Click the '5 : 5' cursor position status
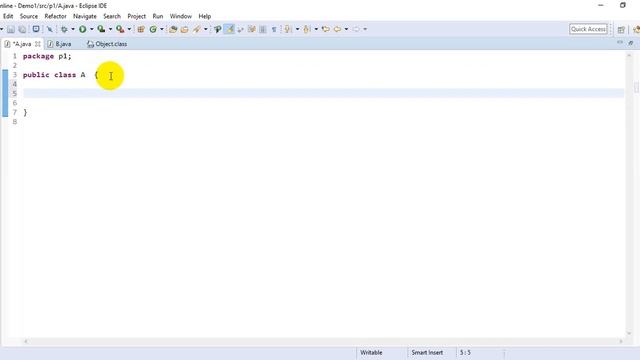 pyautogui.click(x=465, y=352)
